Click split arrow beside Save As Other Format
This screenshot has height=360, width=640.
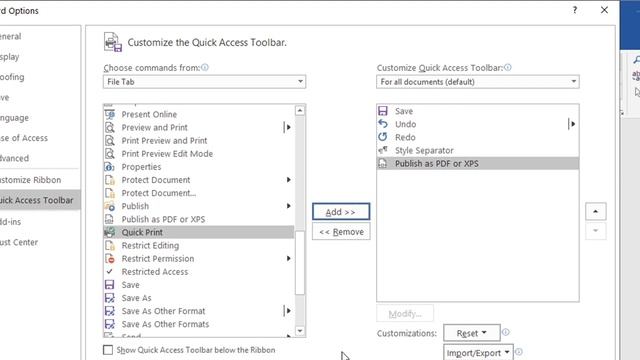coord(287,311)
